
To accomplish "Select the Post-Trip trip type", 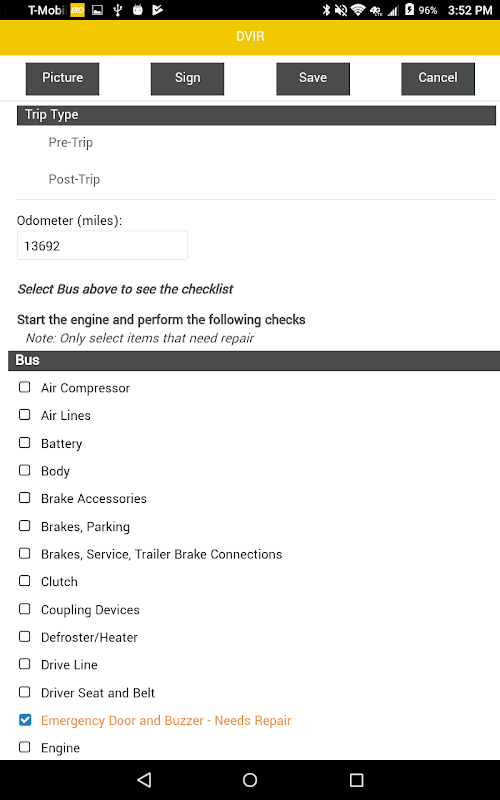I will pos(74,180).
